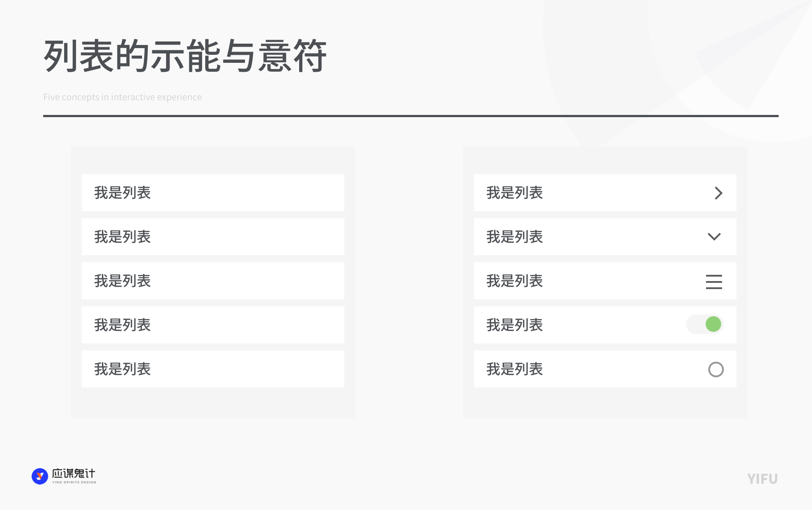Viewport: 812px width, 510px height.
Task: Expand the row with the downward chevron
Action: point(714,237)
